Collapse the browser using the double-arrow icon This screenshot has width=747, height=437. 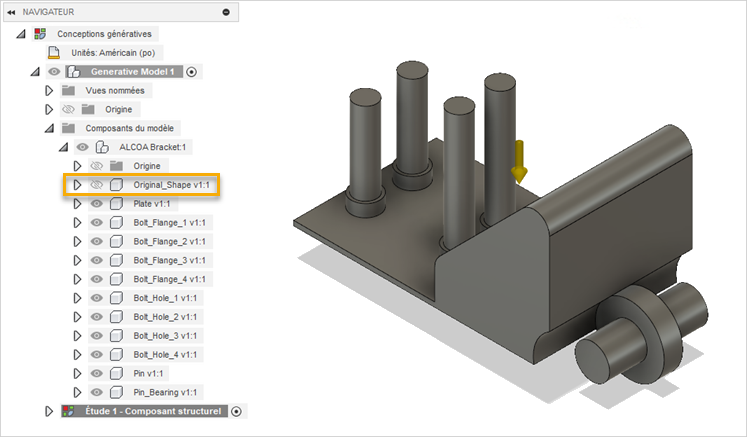[11, 12]
